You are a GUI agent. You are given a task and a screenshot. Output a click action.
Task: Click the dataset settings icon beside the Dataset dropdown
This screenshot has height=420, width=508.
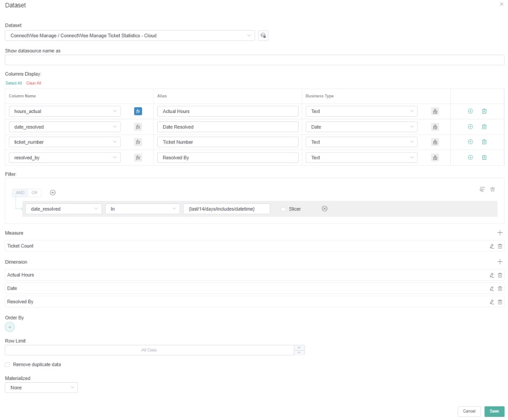(x=263, y=36)
